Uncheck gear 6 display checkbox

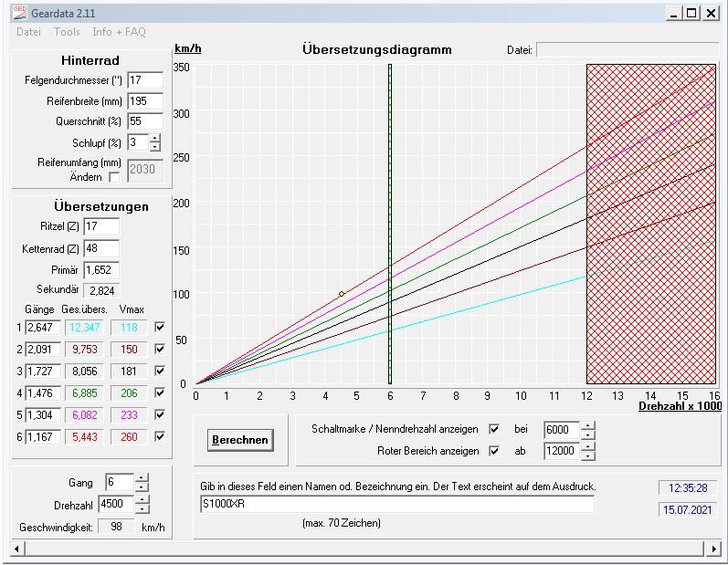161,436
